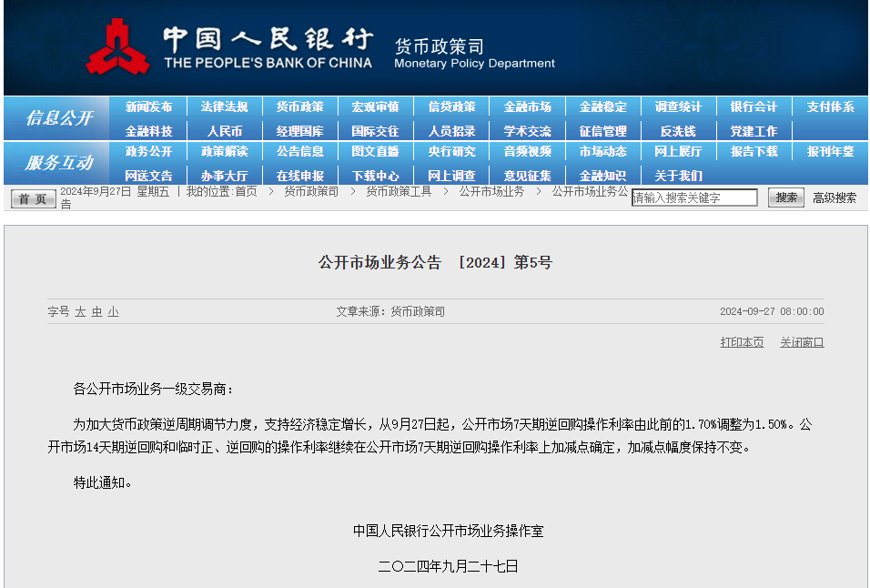Screen dimensions: 870x588
Task: Go to 征信管理 section
Action: click(602, 131)
